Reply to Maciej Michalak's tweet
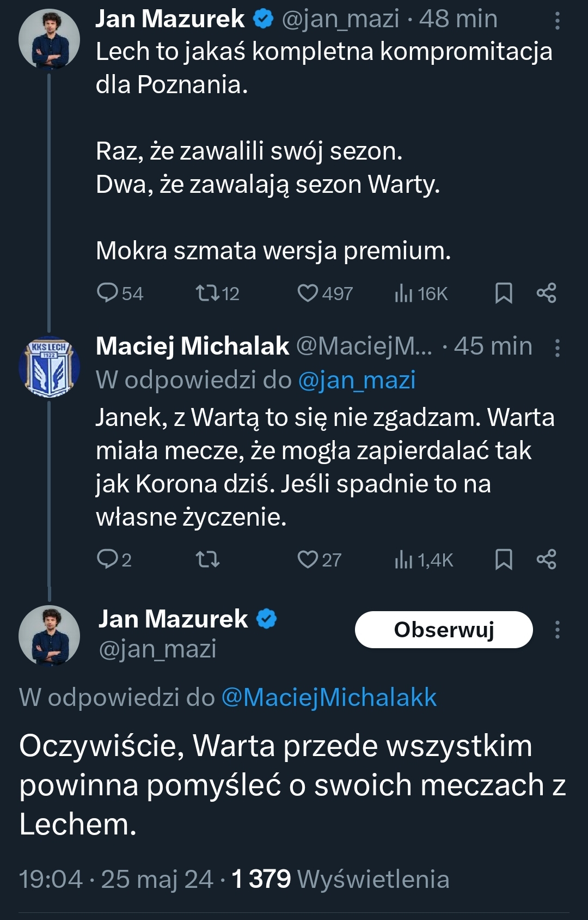 tap(107, 559)
